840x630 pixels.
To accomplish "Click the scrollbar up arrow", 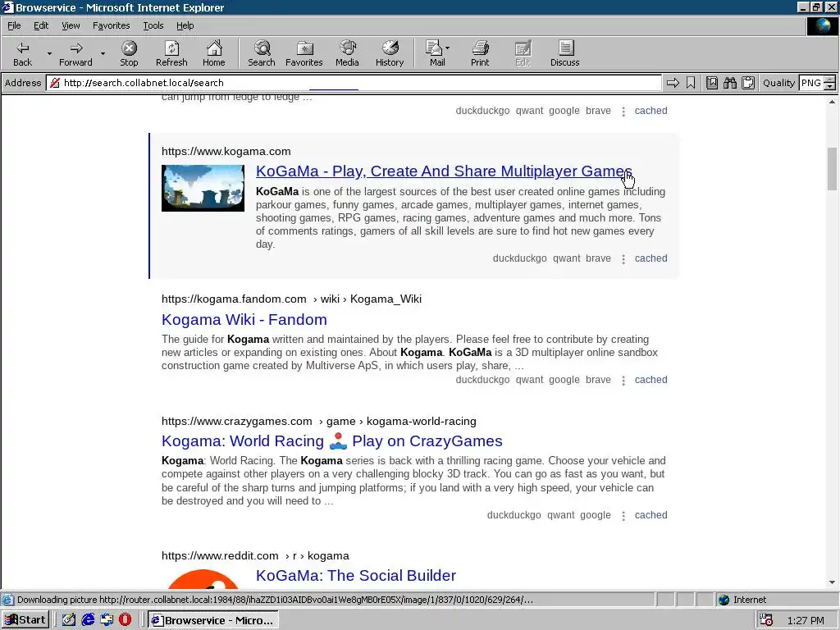I will [832, 101].
